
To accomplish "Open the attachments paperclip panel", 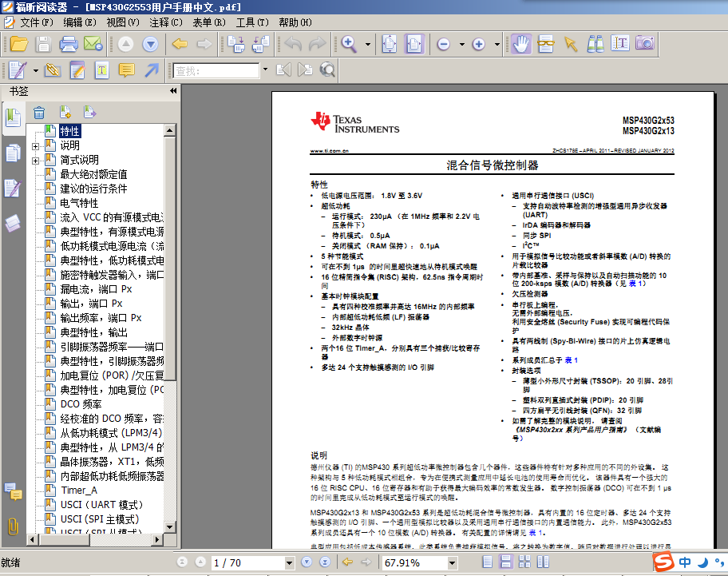I will click(13, 526).
